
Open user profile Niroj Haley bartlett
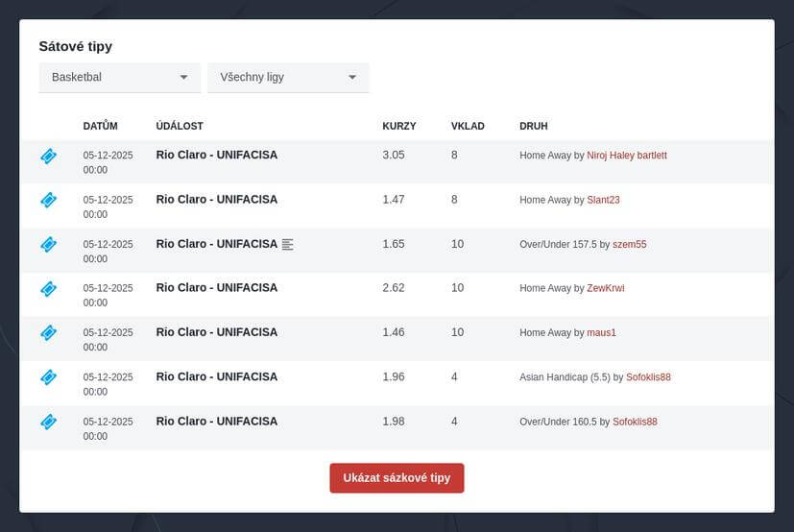[626, 156]
